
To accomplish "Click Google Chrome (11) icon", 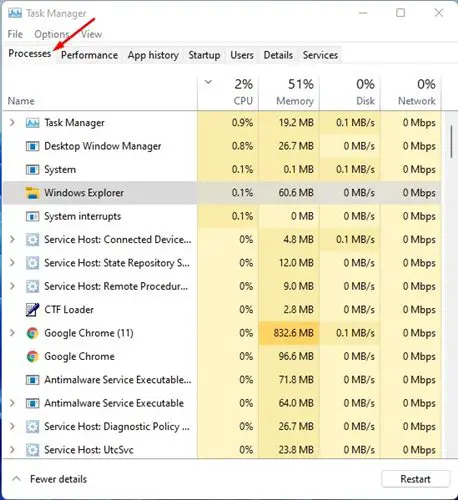I will [32, 333].
